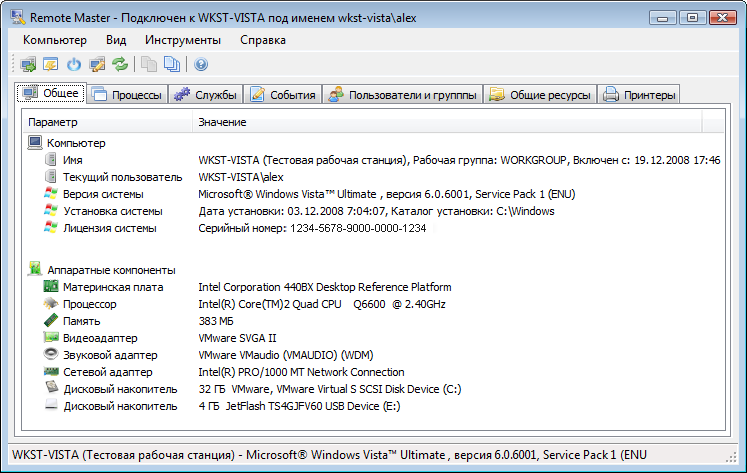747x473 pixels.
Task: Click the greyed-out copy toolbar icon
Action: coord(149,64)
